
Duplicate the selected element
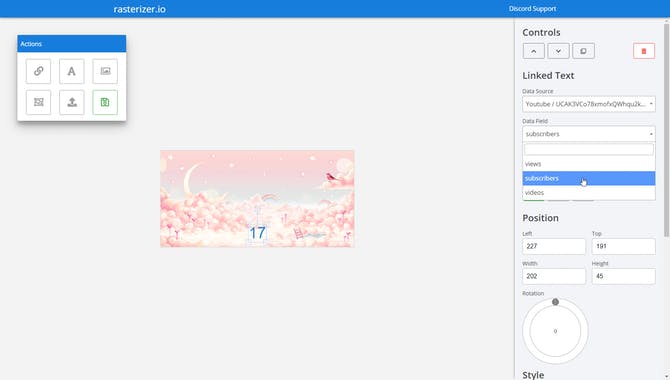[583, 51]
